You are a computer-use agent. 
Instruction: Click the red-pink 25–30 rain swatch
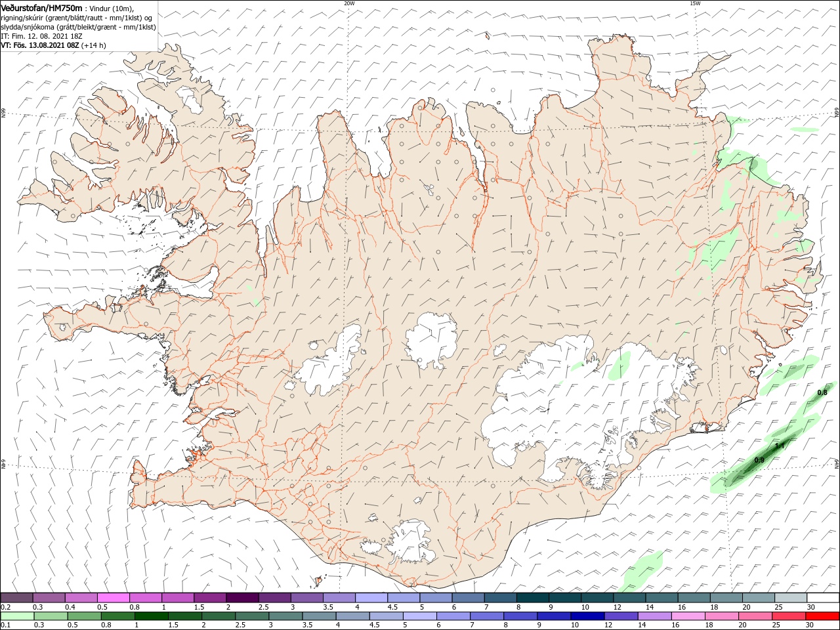coord(789,616)
